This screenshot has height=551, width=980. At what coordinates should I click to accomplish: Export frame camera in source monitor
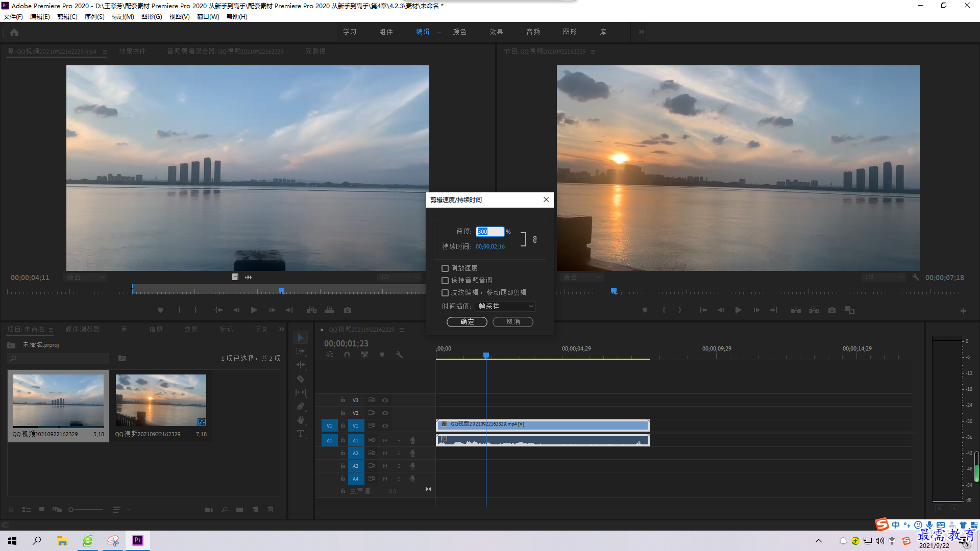(x=348, y=310)
